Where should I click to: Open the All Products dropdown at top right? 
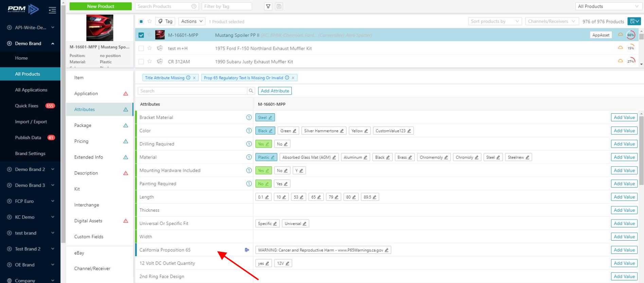click(608, 6)
